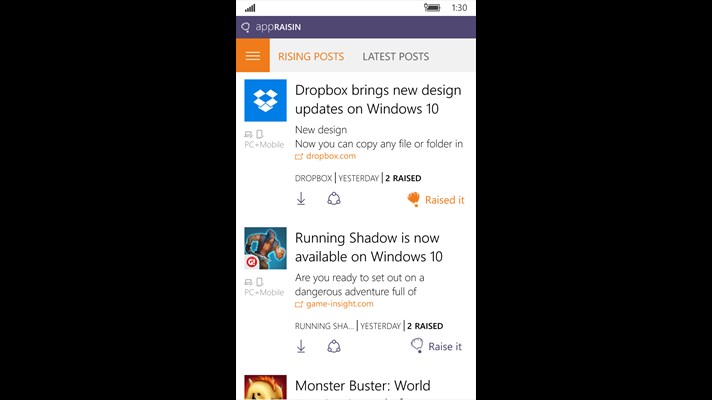Select the Running Shadow post's 2 RAISED count
712x400 pixels.
pyautogui.click(x=425, y=326)
